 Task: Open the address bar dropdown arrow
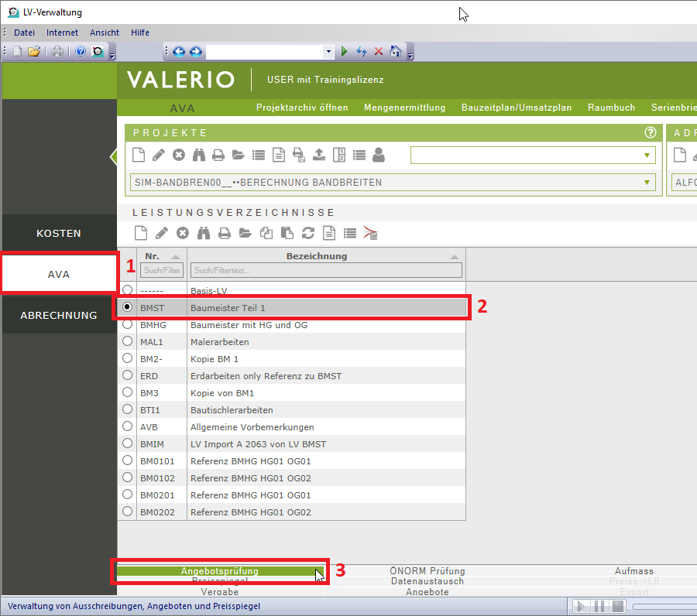click(329, 51)
